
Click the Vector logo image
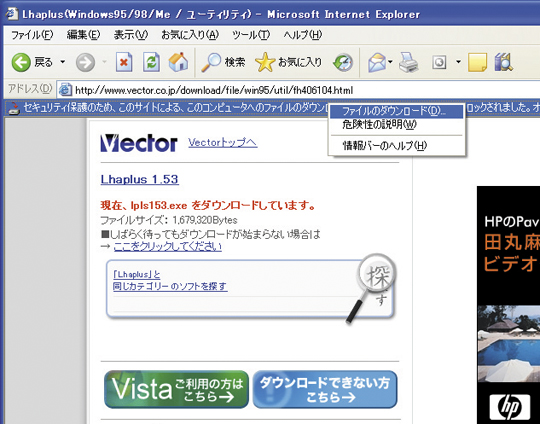139,143
